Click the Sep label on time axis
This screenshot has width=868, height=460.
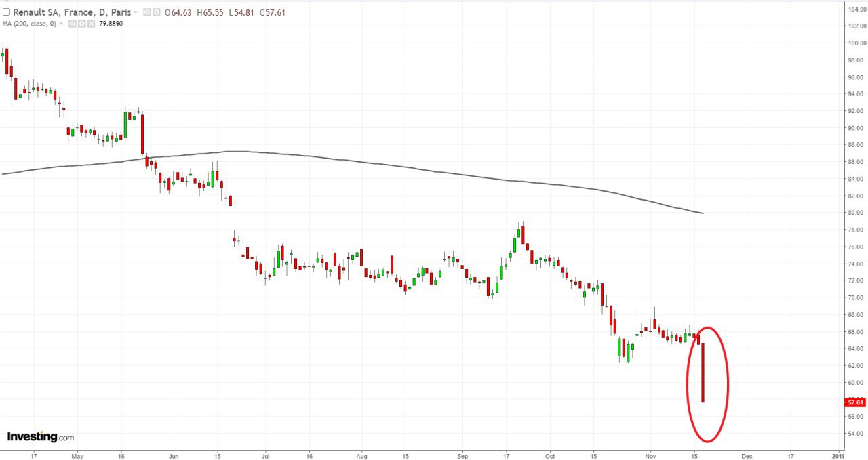click(x=462, y=456)
